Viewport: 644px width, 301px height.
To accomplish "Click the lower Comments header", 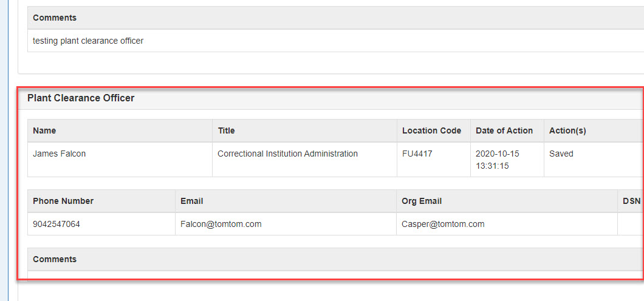I will point(55,259).
